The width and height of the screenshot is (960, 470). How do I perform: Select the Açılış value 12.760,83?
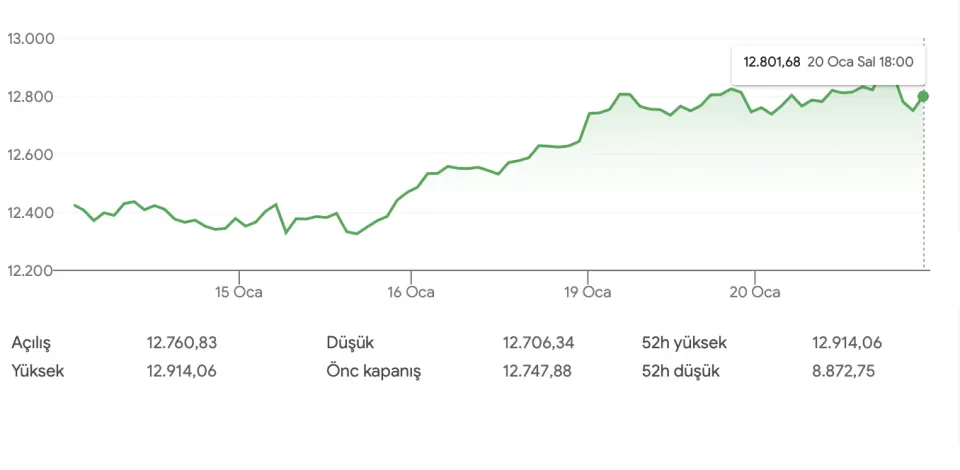pyautogui.click(x=181, y=343)
